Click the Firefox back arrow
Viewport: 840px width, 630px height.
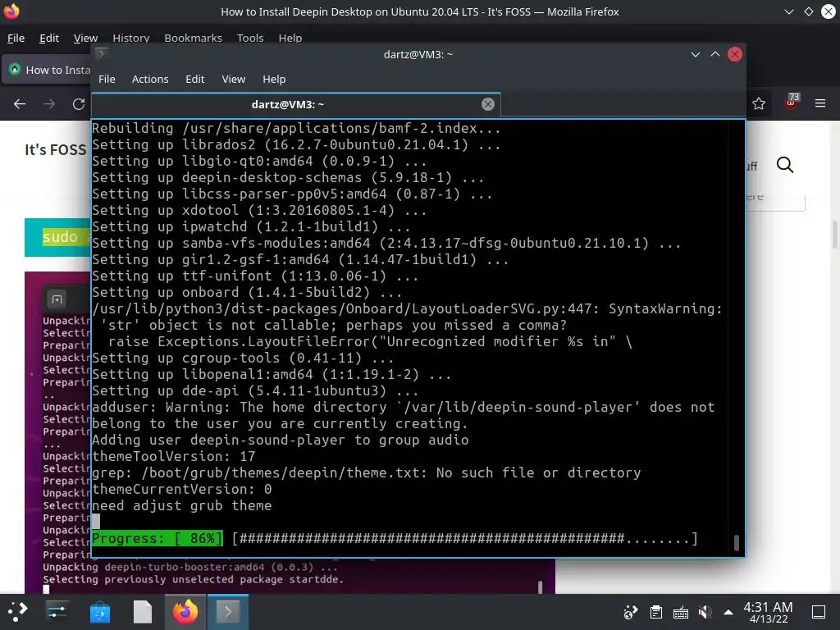coord(20,104)
